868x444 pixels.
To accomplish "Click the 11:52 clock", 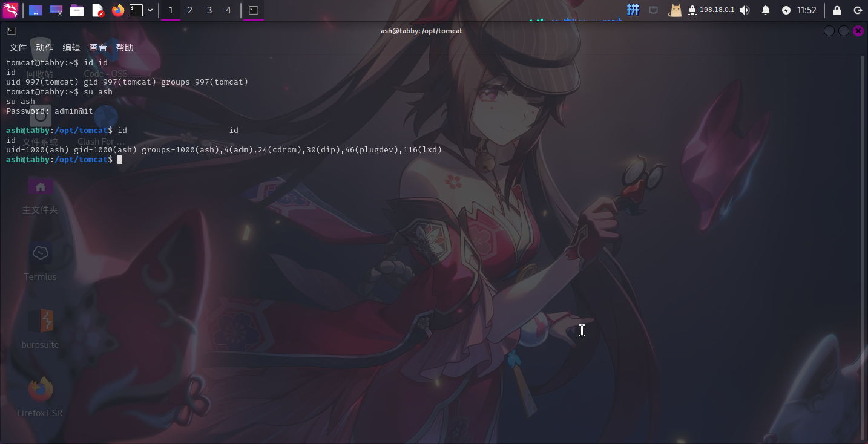I will point(807,10).
